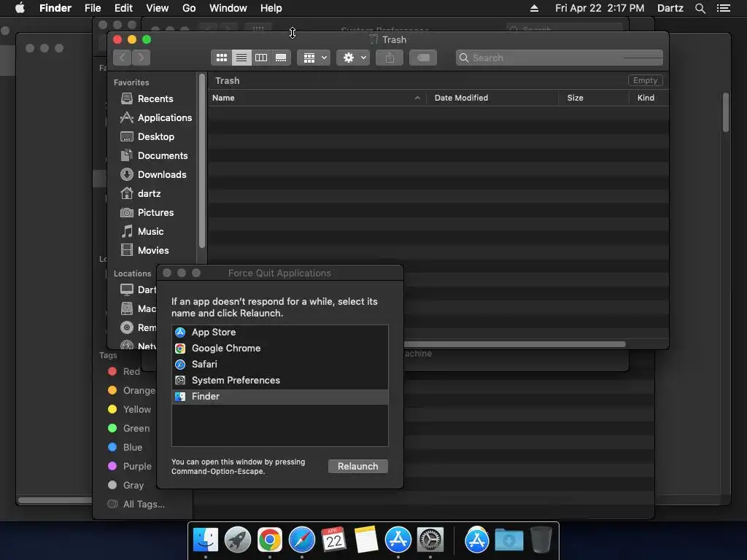Open Applications in Finder sidebar
Image resolution: width=747 pixels, height=560 pixels.
(156, 117)
